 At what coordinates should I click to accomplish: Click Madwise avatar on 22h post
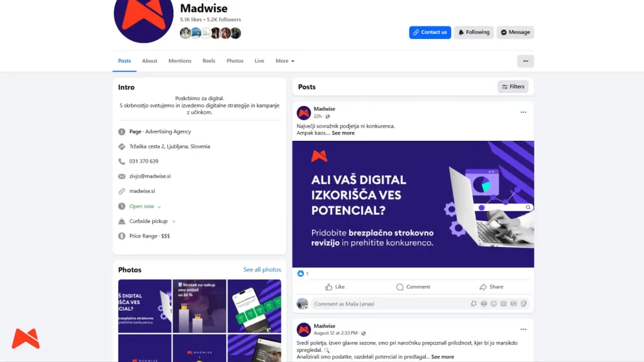pos(304,112)
